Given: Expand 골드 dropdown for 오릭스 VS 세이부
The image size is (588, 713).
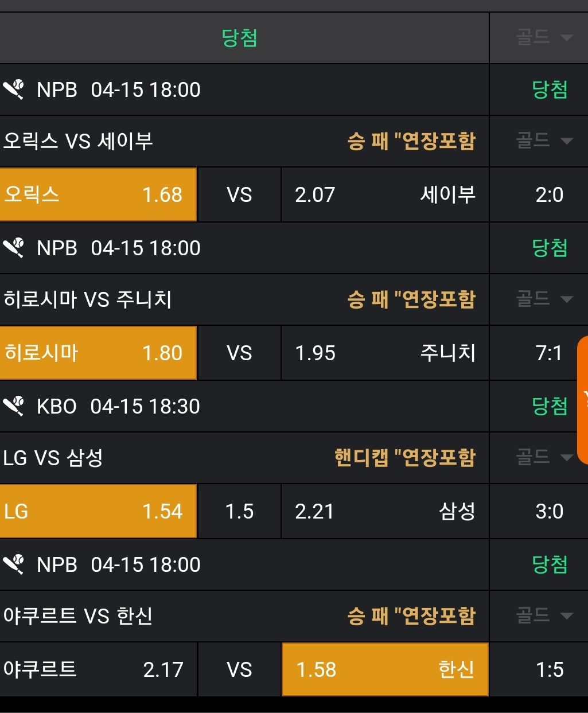Looking at the screenshot, I should pos(544,141).
